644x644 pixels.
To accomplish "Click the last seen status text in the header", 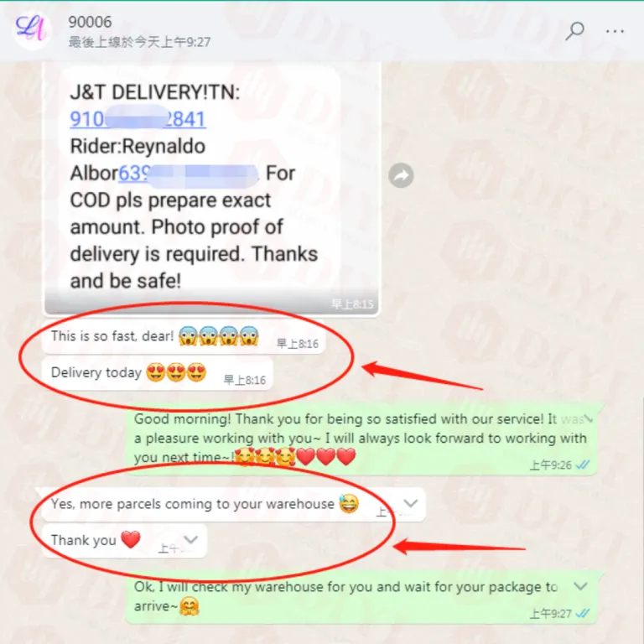I will (x=140, y=42).
